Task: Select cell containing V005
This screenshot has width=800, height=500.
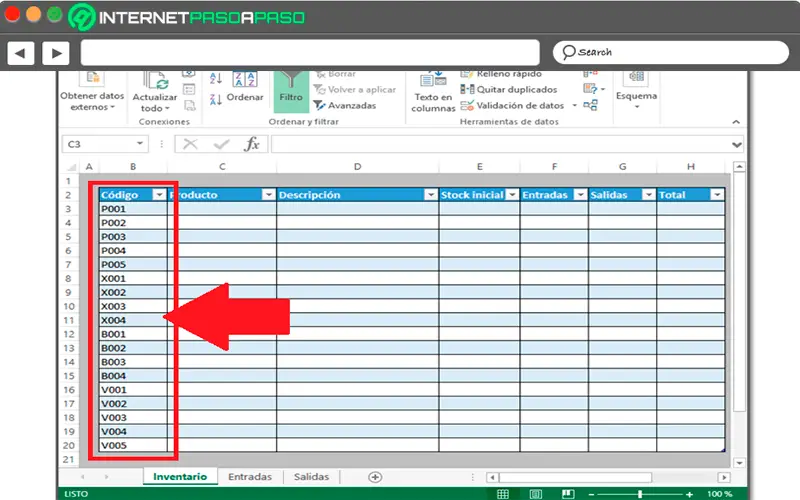Action: [x=133, y=445]
